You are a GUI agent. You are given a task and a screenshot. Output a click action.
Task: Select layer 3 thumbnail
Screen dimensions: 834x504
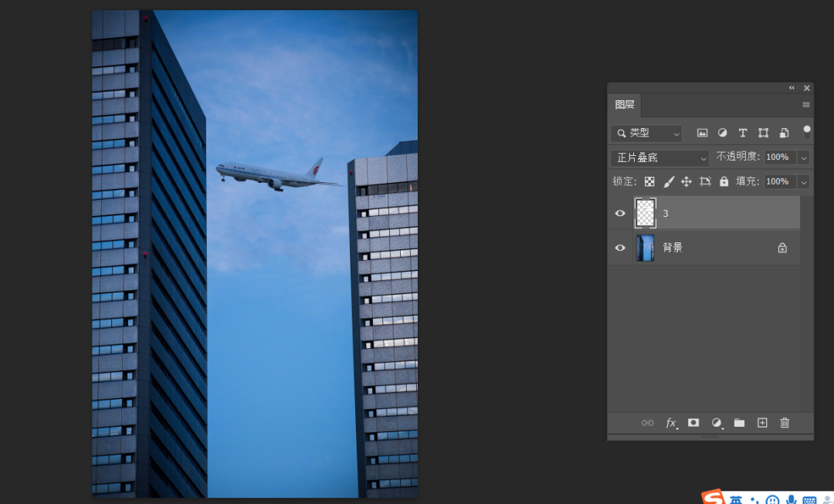(645, 213)
